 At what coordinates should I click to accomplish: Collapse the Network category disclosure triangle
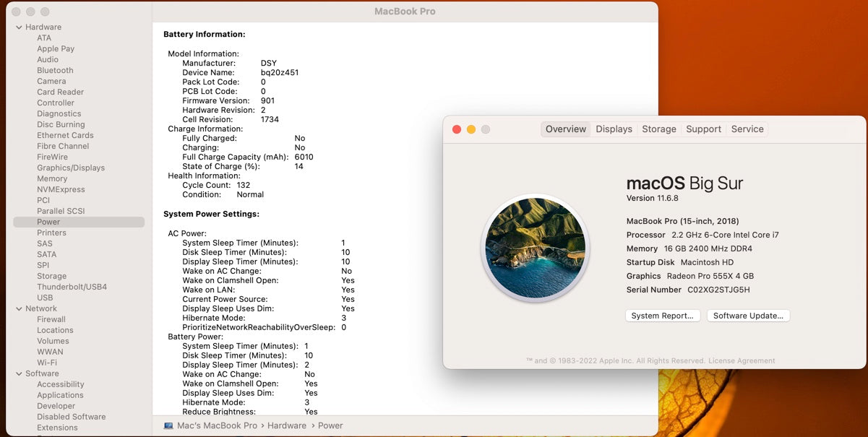click(19, 308)
